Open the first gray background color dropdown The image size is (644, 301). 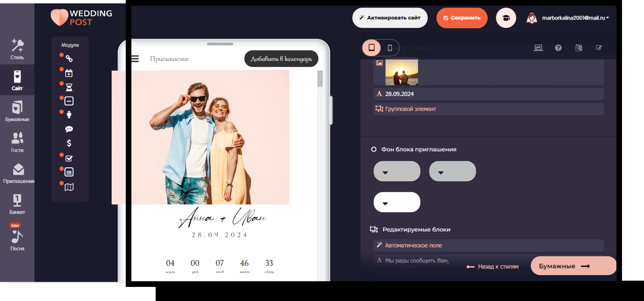pyautogui.click(x=397, y=171)
